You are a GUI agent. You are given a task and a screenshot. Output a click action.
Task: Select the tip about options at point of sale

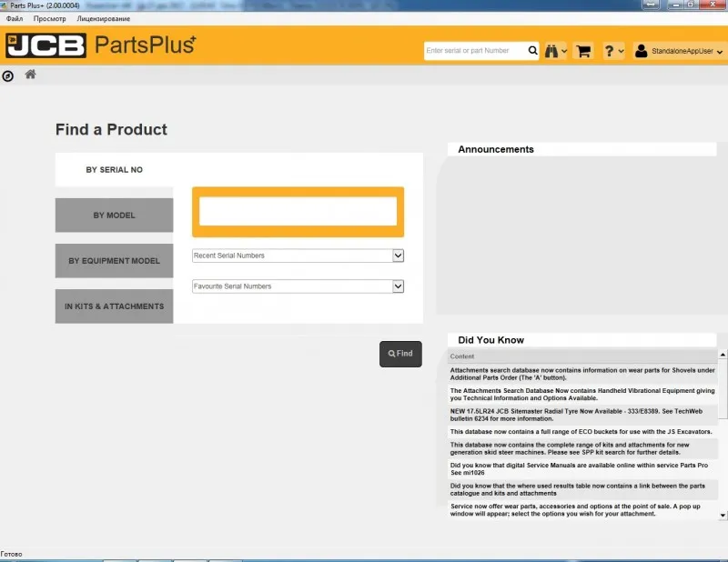(x=582, y=510)
